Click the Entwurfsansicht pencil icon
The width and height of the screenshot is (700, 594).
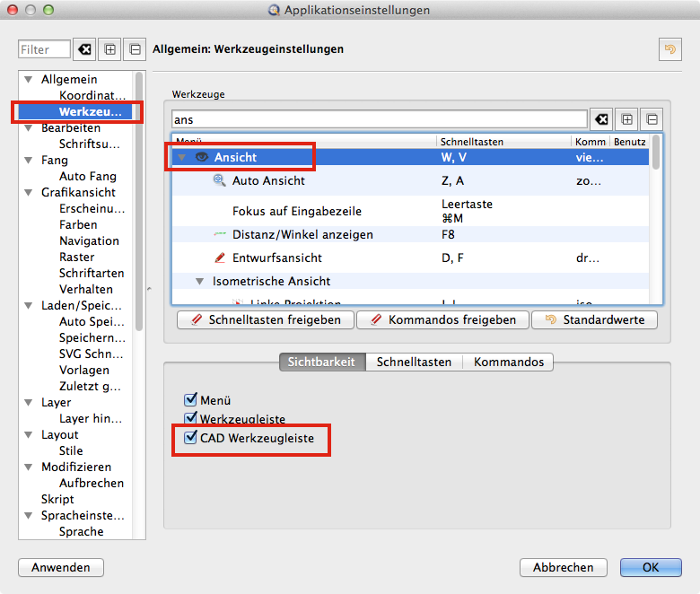pos(219,258)
